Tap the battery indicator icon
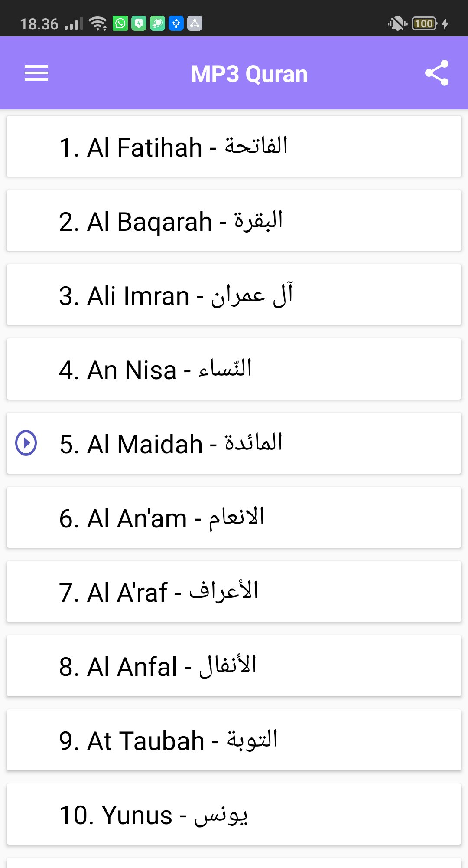 click(x=424, y=23)
